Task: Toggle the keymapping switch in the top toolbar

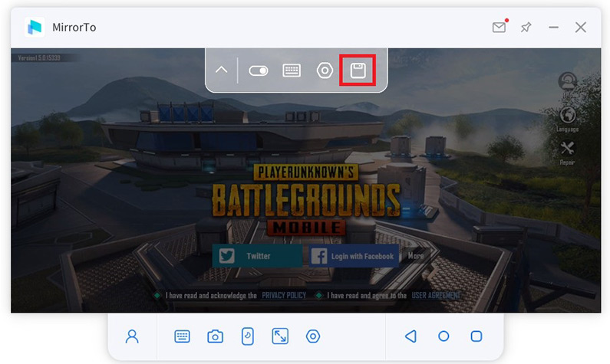Action: (259, 71)
